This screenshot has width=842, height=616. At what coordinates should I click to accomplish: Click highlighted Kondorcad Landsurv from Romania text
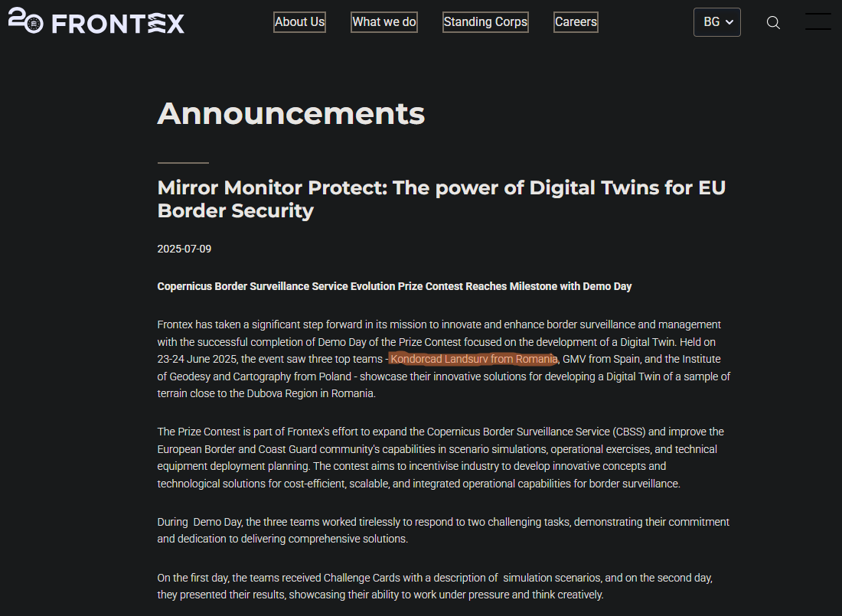tap(473, 359)
